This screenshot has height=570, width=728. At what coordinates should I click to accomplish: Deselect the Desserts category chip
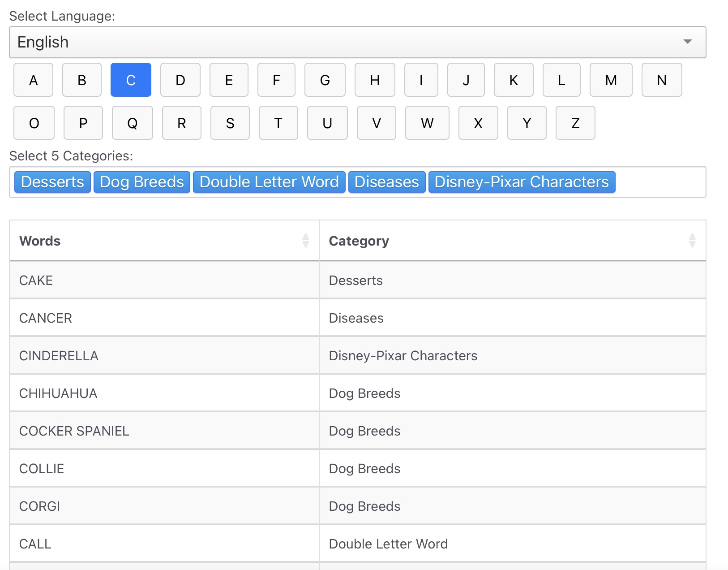click(x=52, y=182)
